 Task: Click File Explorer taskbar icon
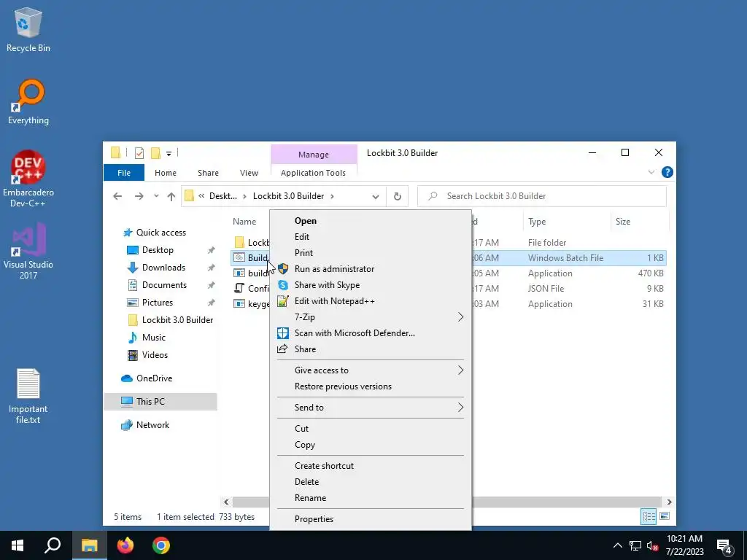(89, 545)
